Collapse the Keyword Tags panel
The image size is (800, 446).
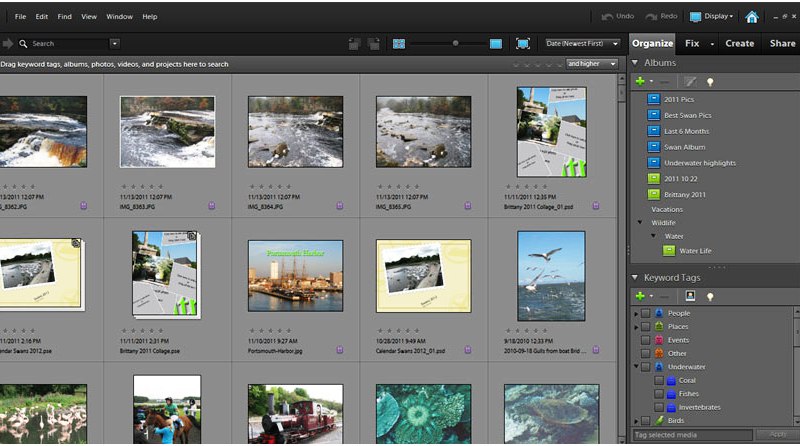tap(635, 278)
